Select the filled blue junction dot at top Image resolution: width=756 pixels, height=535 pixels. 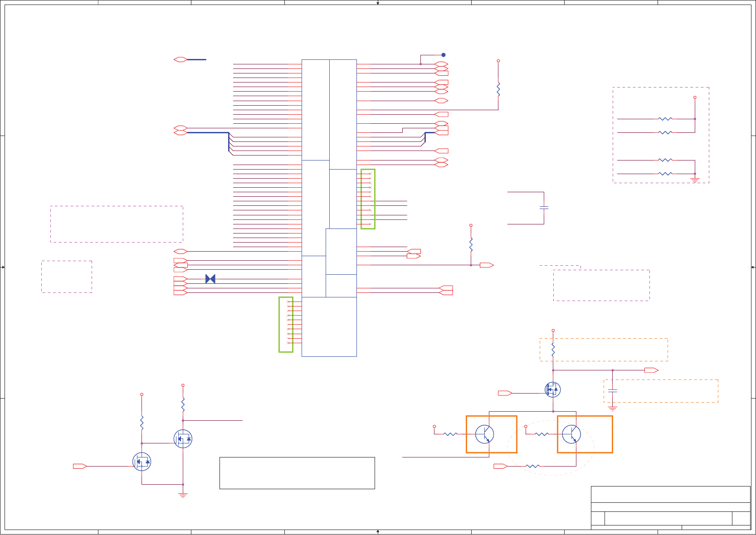(444, 55)
